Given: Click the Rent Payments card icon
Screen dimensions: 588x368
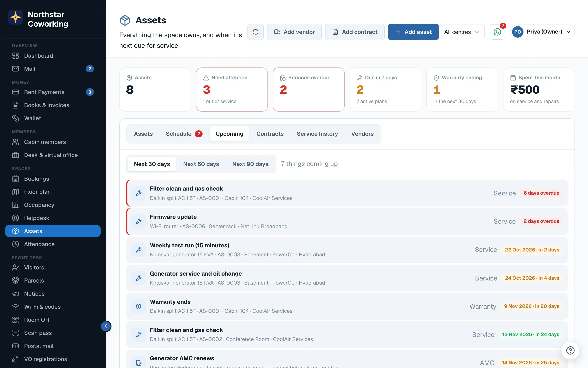Looking at the screenshot, I should tap(16, 92).
